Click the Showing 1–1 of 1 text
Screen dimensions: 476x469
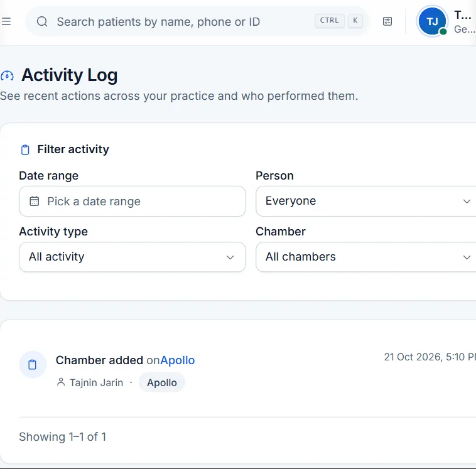[x=63, y=437]
